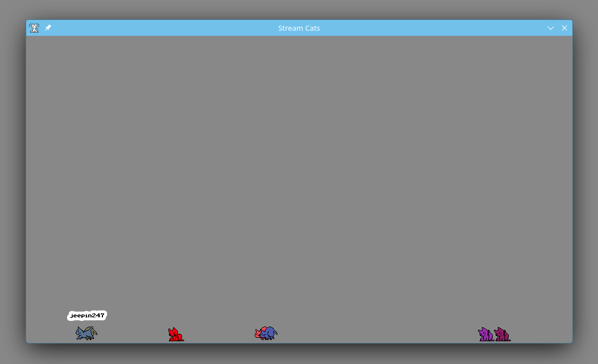This screenshot has height=364, width=598.
Task: Close the Stream Cats window
Action: point(564,28)
